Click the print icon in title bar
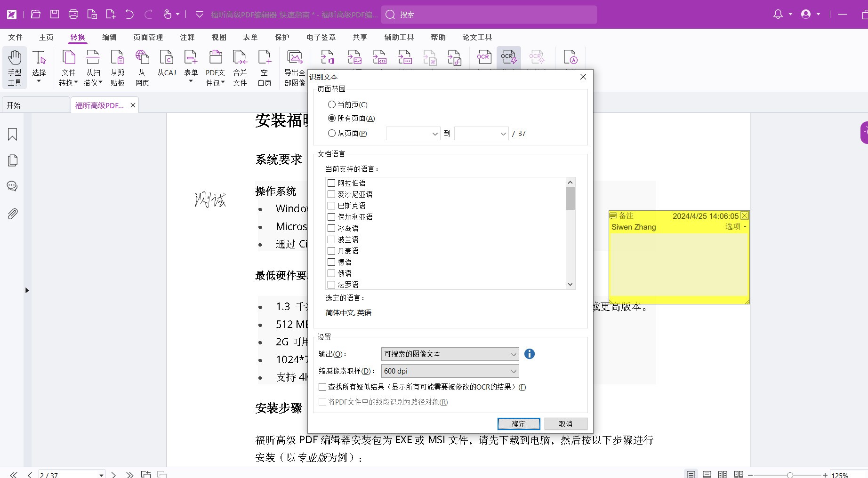The image size is (868, 478). click(73, 15)
